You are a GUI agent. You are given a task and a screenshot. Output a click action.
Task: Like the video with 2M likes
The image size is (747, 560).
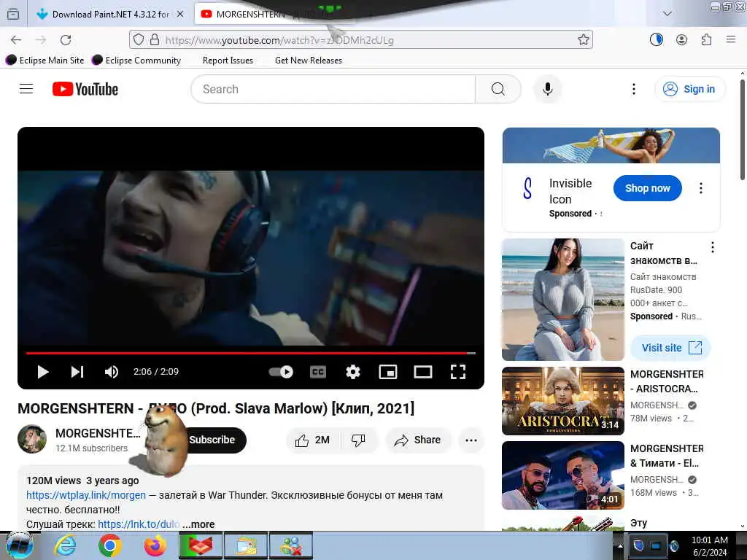click(312, 440)
